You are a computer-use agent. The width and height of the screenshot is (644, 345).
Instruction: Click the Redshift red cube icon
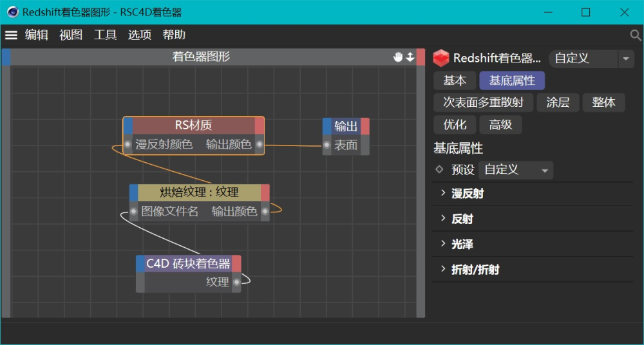point(442,58)
